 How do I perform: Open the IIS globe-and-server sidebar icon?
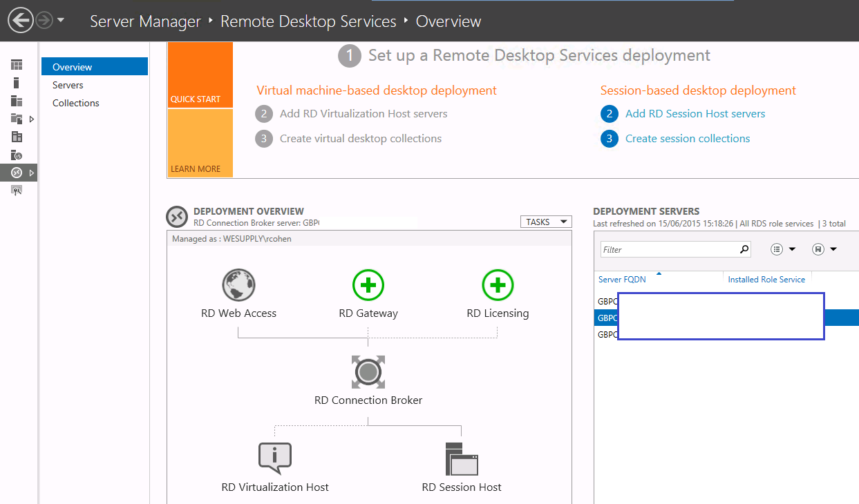click(x=17, y=155)
